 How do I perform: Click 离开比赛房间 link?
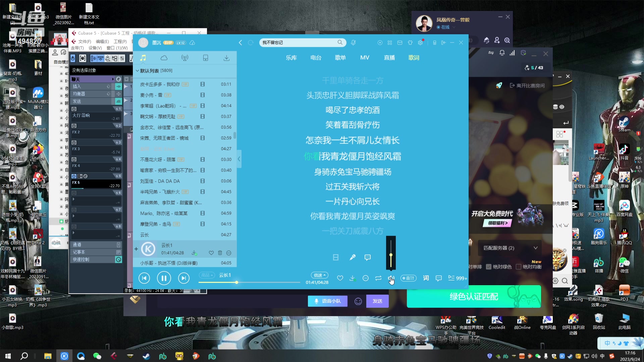527,85
